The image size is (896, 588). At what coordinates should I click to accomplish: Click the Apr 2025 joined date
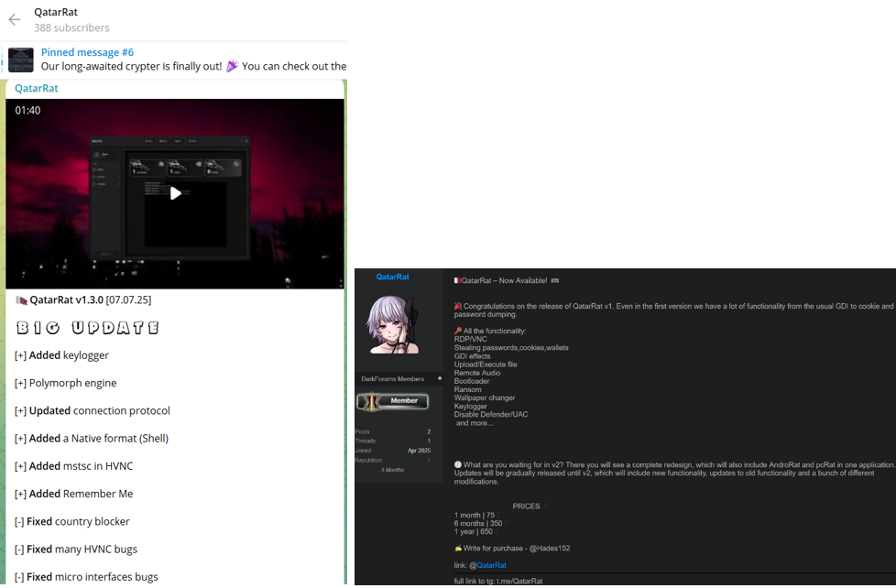(x=419, y=451)
